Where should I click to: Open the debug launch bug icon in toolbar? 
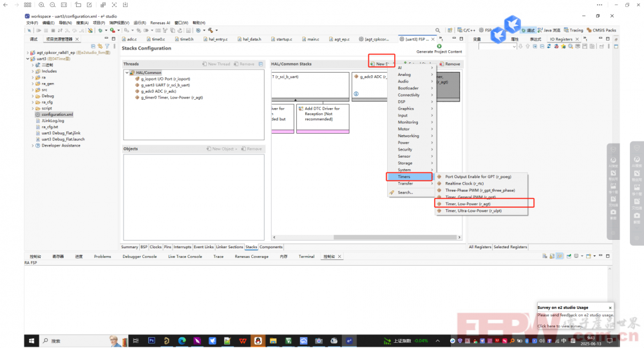[100, 30]
